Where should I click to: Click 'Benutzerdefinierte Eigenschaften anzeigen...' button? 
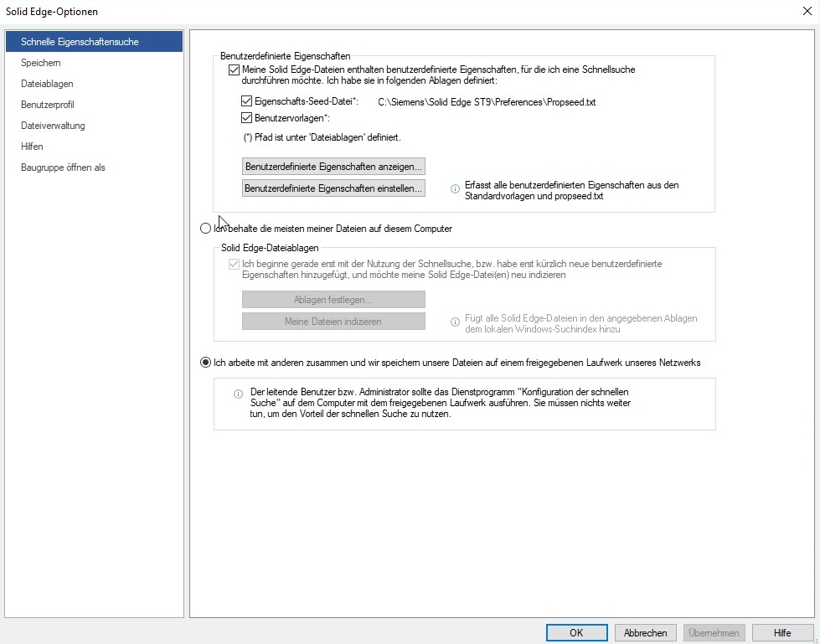[333, 166]
